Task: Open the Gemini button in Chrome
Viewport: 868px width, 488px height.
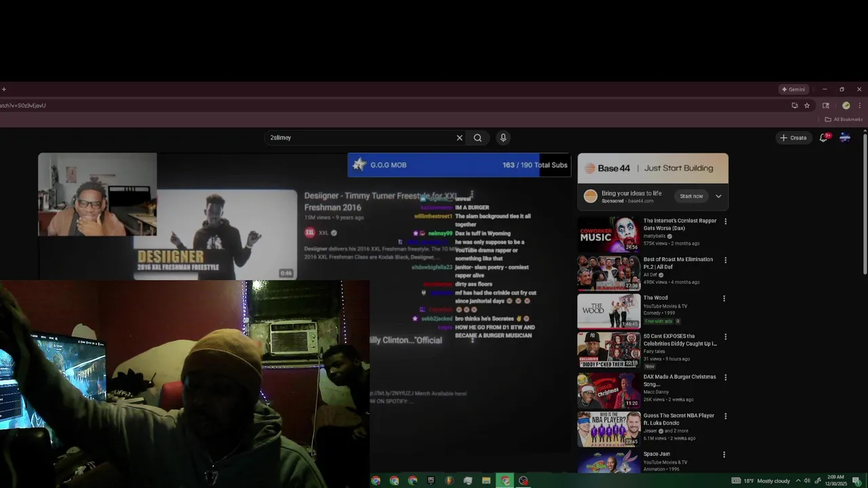Action: [793, 89]
